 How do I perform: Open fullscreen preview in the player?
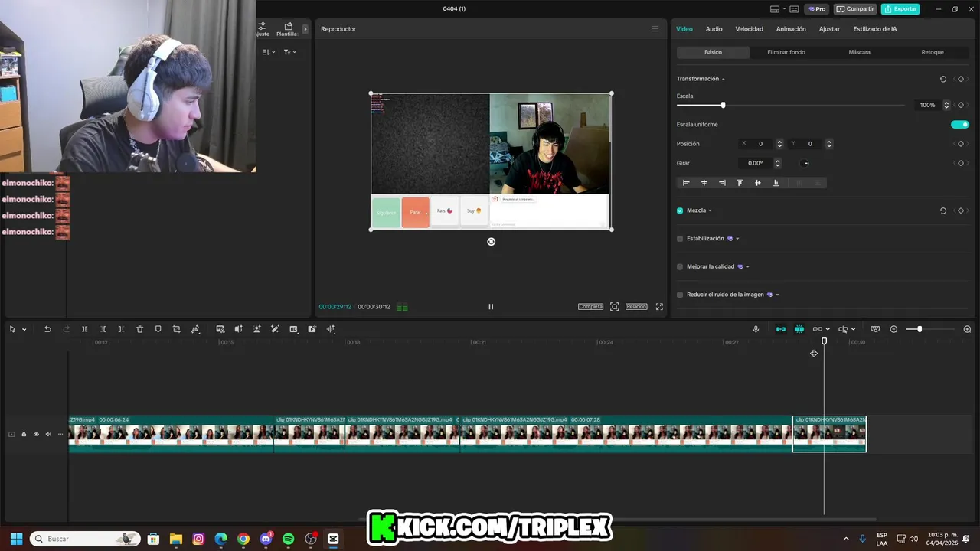(659, 307)
